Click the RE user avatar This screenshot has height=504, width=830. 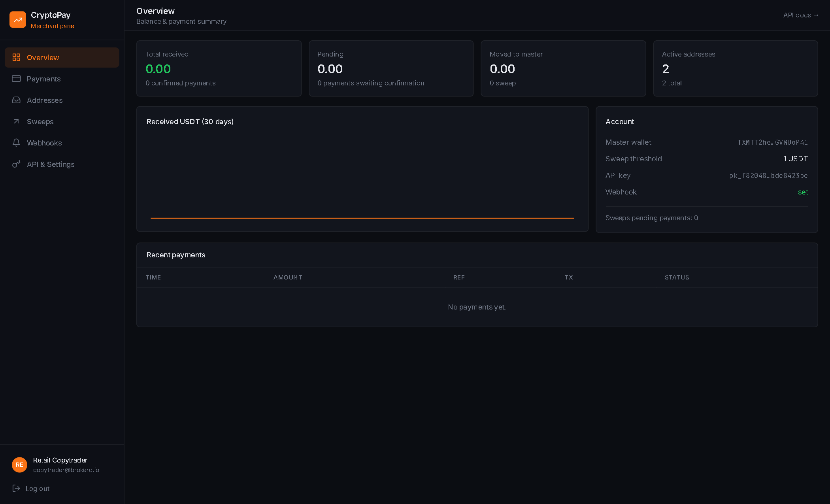(19, 465)
